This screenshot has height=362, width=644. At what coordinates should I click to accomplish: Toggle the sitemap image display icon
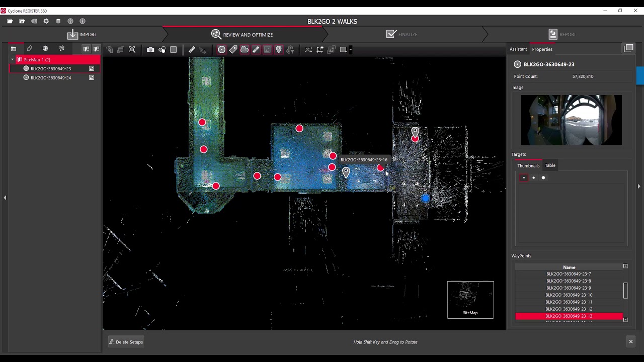click(x=267, y=50)
